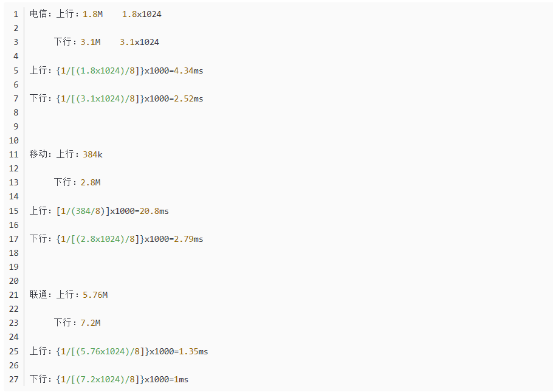Screen dimensions: 553x392
Task: Click line number 27 in the gutter
Action: click(13, 379)
